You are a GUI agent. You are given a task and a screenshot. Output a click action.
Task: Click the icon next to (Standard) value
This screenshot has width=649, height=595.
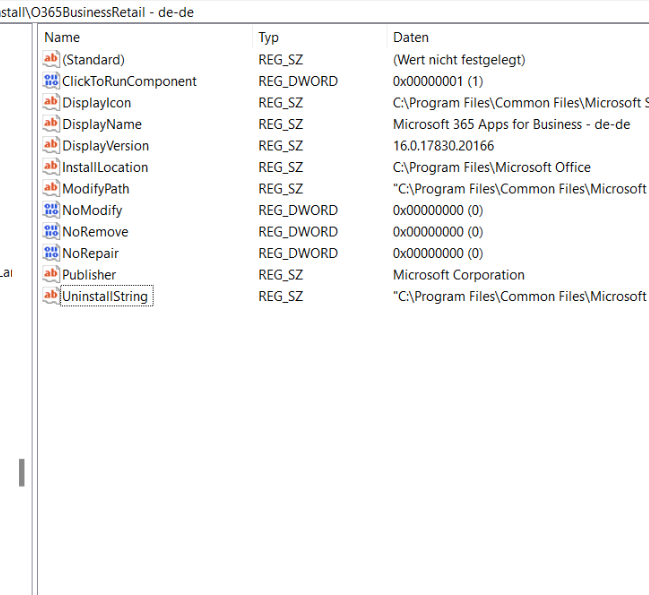point(51,60)
